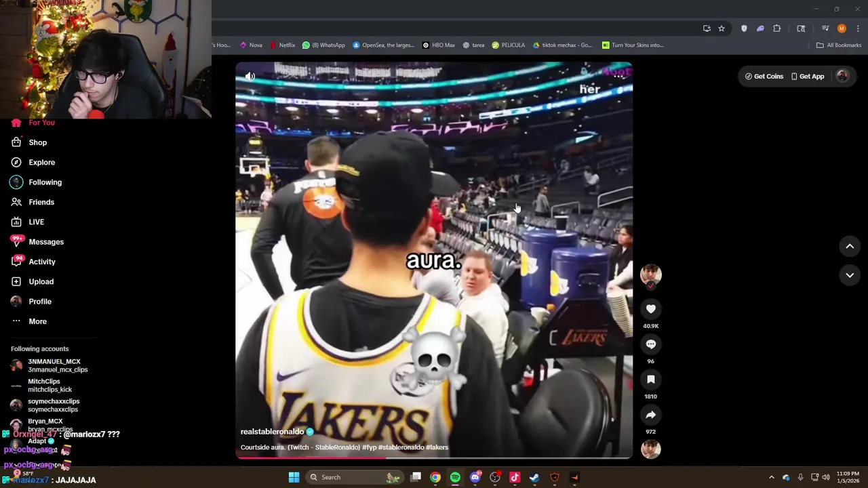Open the Shop page in the sidebar

28,142
